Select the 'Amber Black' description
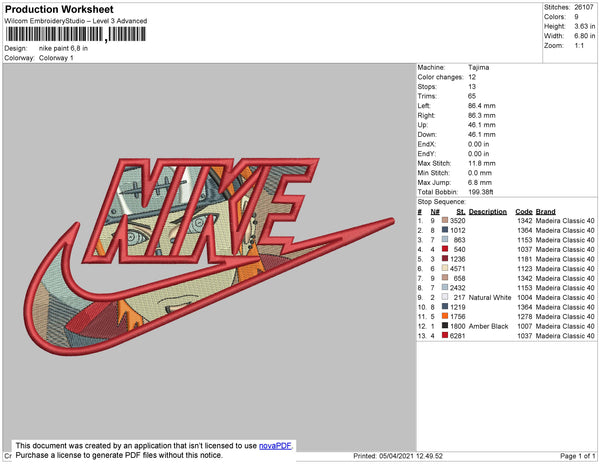The height and width of the screenshot is (464, 600). (488, 326)
